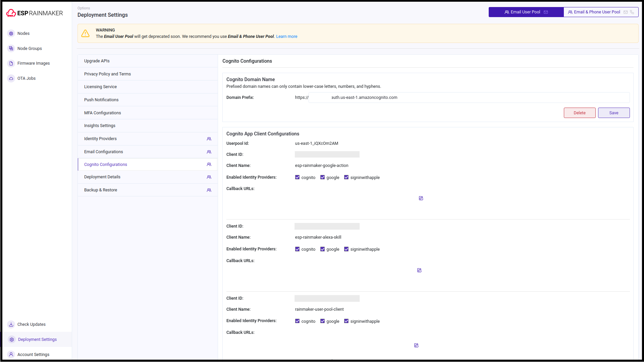Click the Firmware Images file icon
The width and height of the screenshot is (644, 362).
click(x=11, y=63)
